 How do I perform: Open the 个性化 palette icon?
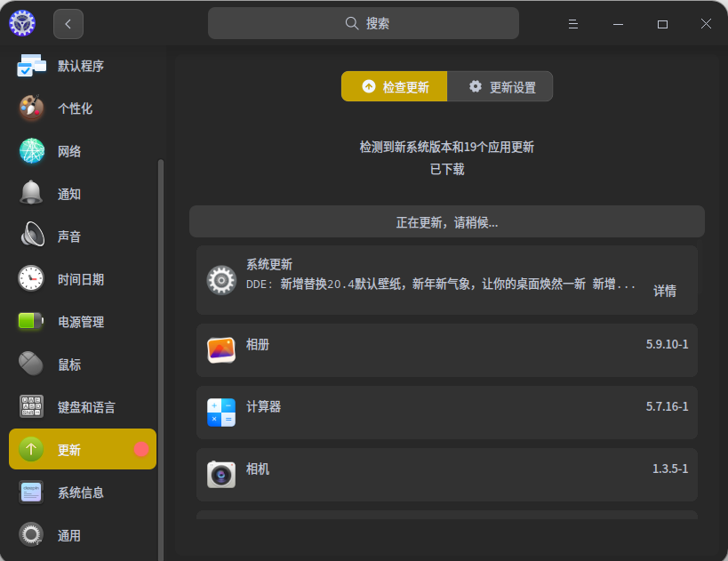pos(31,108)
